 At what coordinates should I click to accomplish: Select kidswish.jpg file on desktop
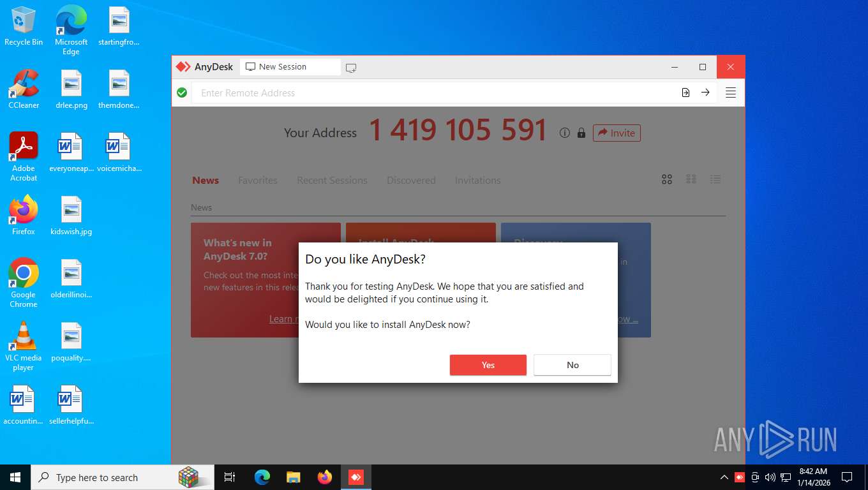click(71, 216)
